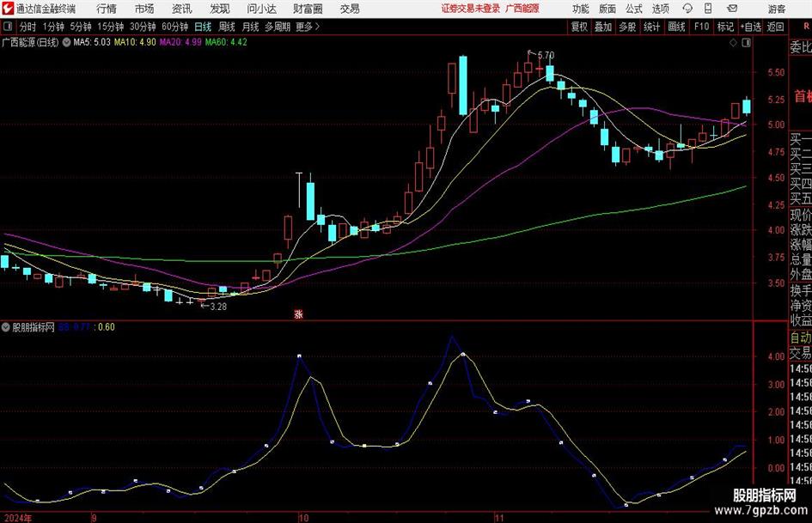Image resolution: width=812 pixels, height=523 pixels.
Task: Toggle the left panel icon beside 分时
Action: pos(7,27)
